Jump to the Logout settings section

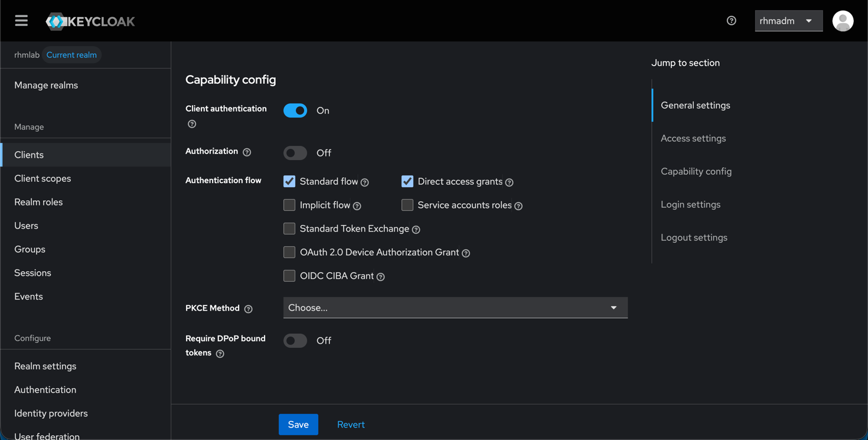[694, 237]
